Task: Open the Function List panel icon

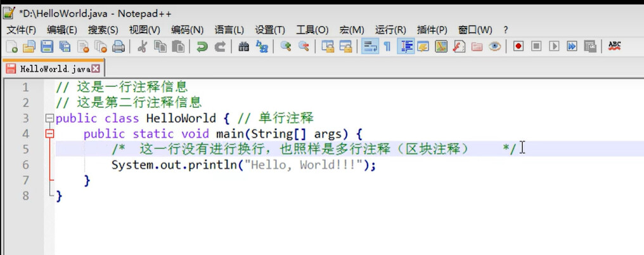Action: [458, 46]
